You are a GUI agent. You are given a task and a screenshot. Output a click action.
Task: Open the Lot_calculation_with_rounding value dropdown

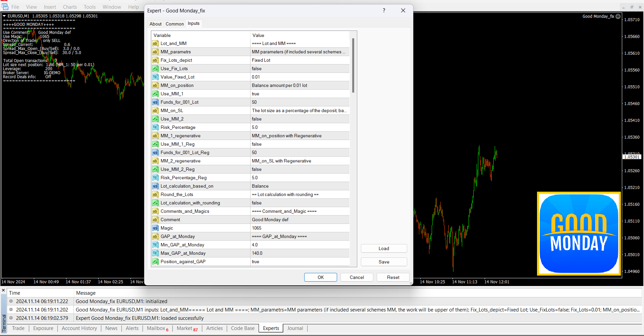[300, 203]
